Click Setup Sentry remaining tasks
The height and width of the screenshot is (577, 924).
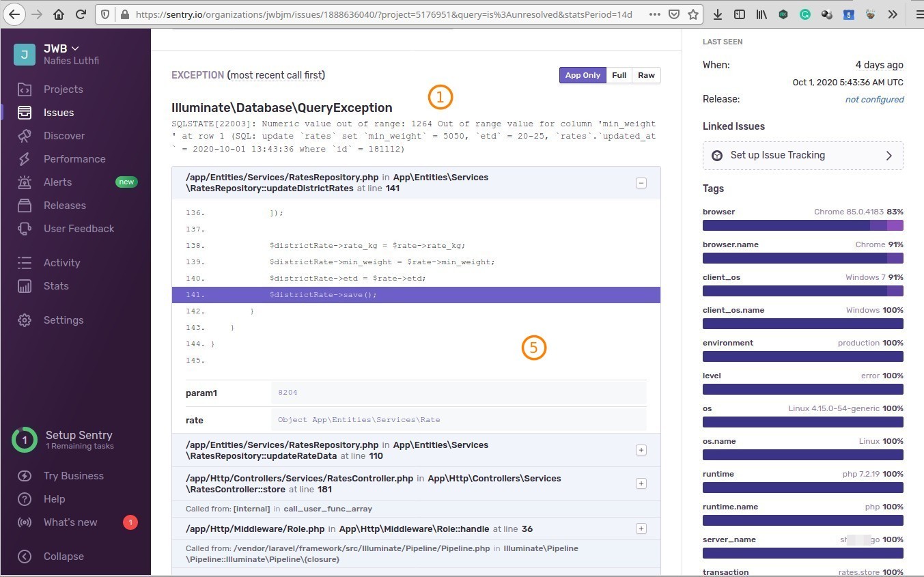(75, 440)
